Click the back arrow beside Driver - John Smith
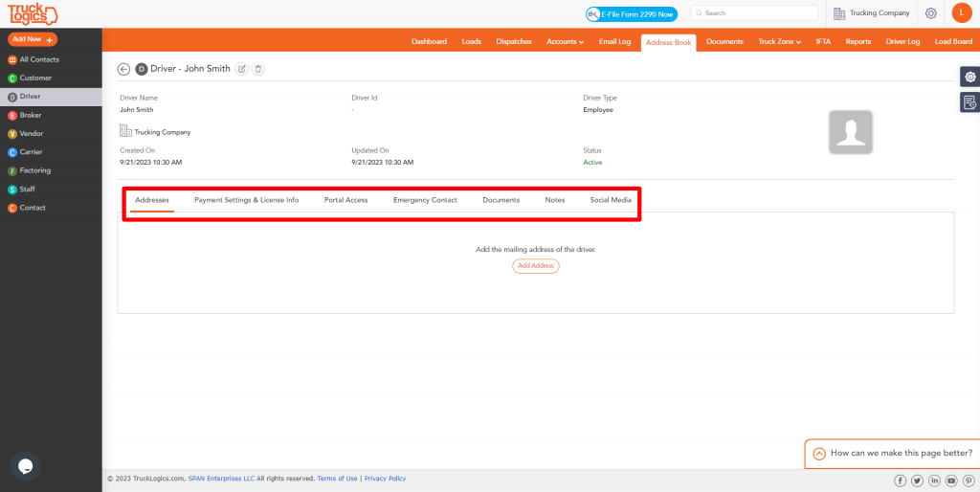 tap(123, 69)
